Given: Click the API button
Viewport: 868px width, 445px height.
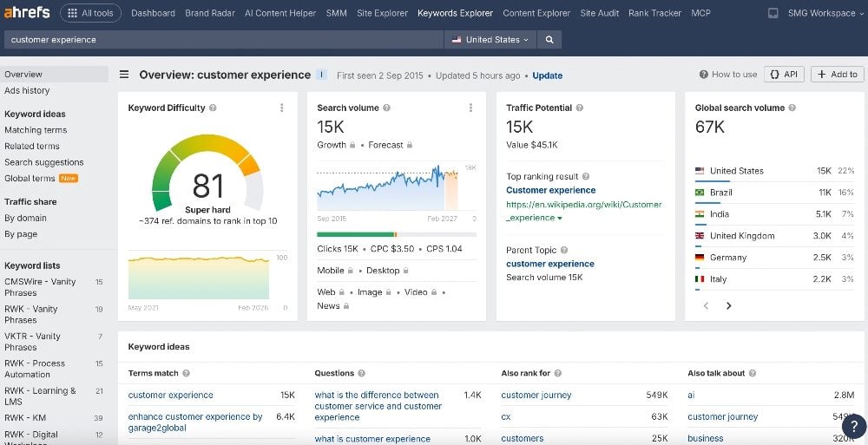Looking at the screenshot, I should [783, 75].
